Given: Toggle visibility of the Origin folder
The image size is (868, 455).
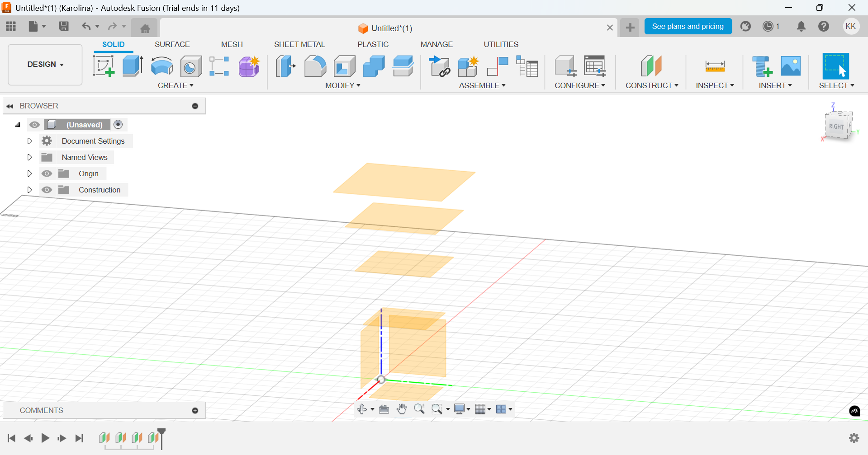Looking at the screenshot, I should 47,174.
